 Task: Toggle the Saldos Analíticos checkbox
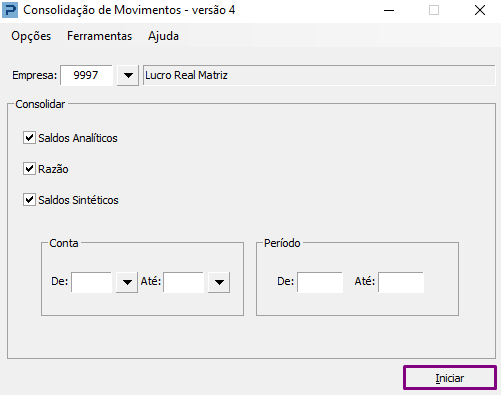click(x=29, y=137)
